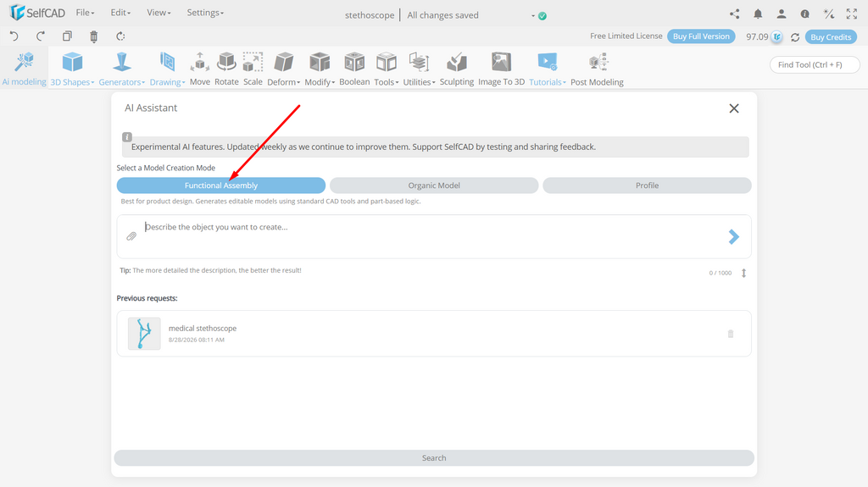Click the Delete trash icon in toolbar
Viewport: 868px width, 487px height.
coord(93,36)
